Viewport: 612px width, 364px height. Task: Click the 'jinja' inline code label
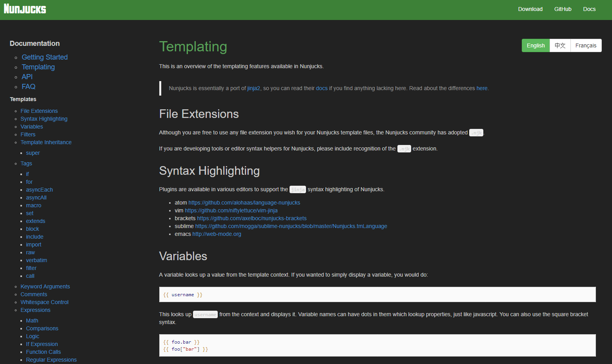(298, 190)
